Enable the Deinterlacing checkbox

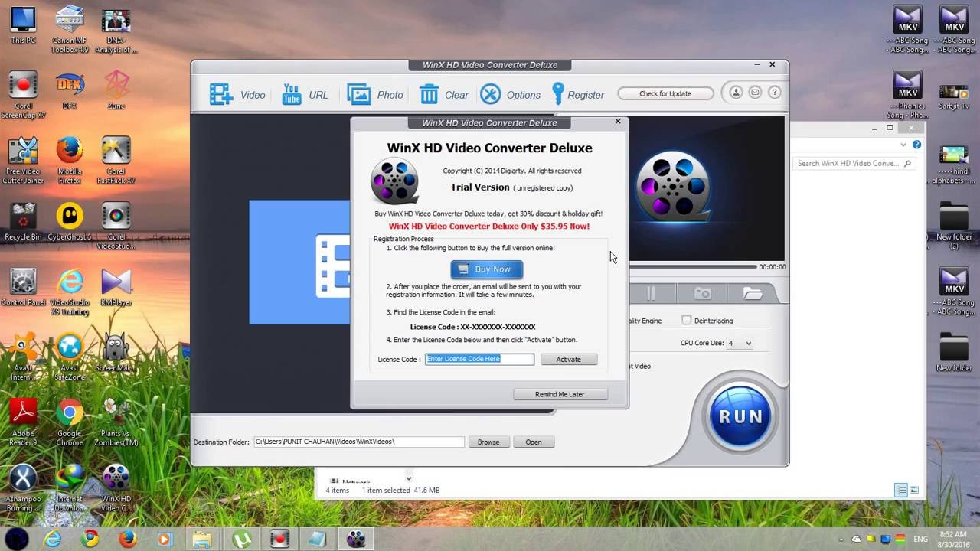[x=686, y=321]
